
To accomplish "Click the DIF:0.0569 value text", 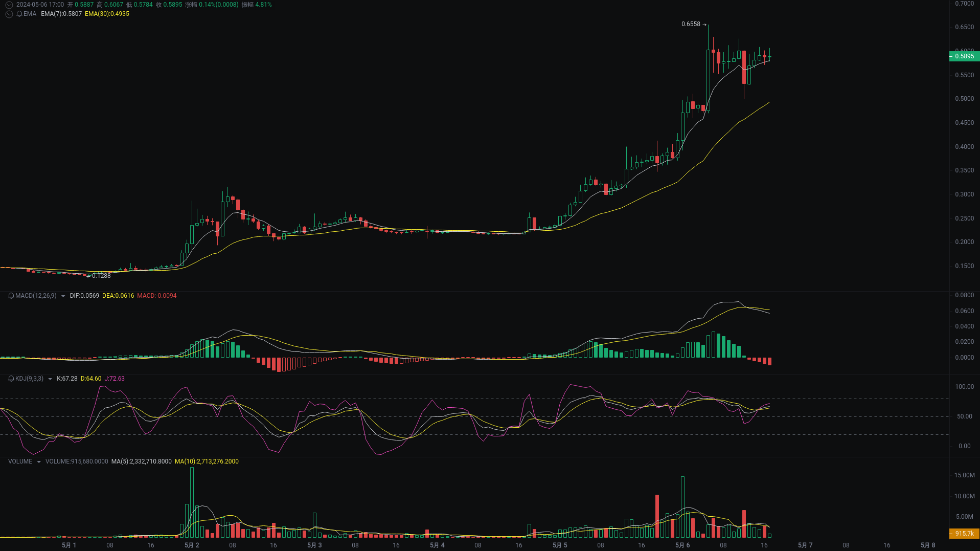I will 84,296.
